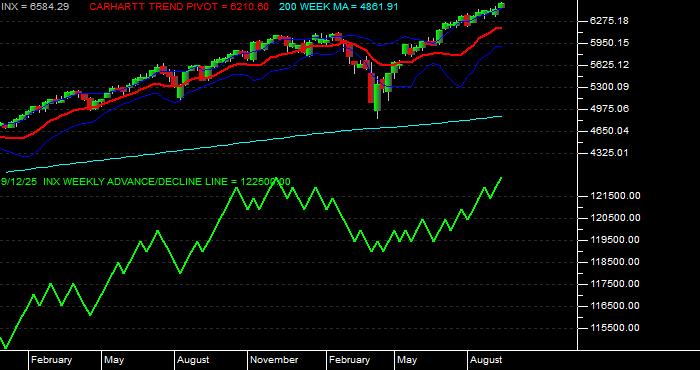The image size is (700, 370).
Task: Select the November label on time axis
Action: tap(274, 360)
